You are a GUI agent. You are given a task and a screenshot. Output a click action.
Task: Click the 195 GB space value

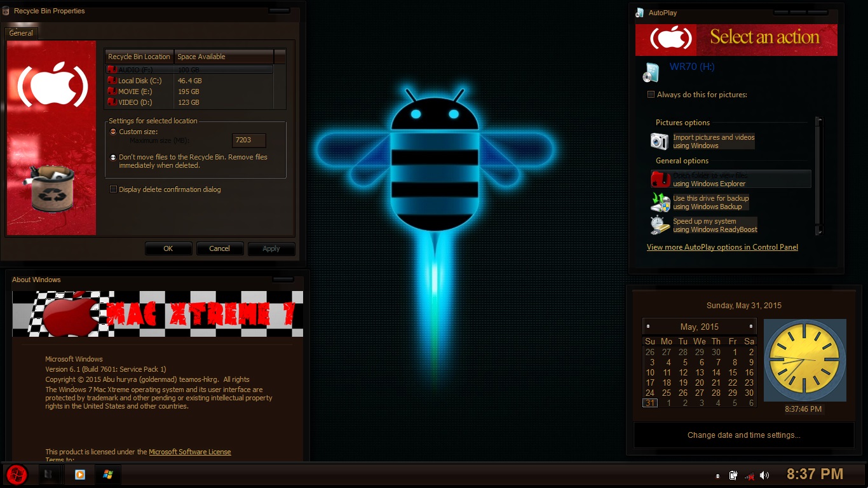point(189,91)
